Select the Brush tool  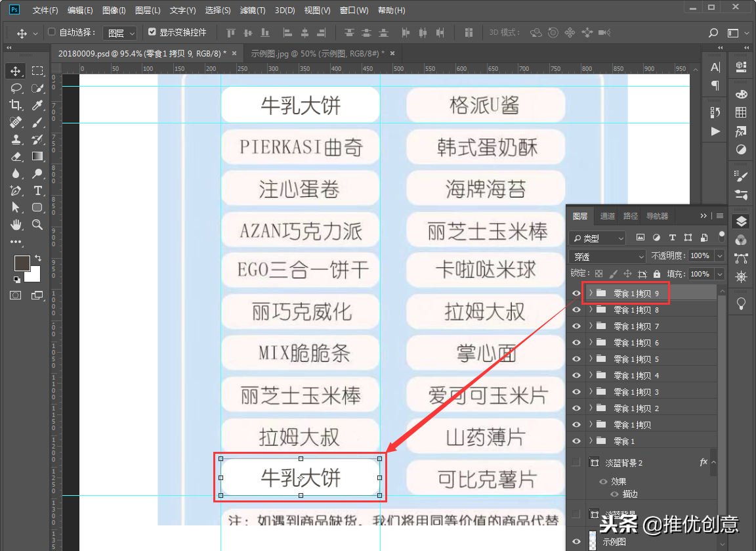(x=37, y=123)
